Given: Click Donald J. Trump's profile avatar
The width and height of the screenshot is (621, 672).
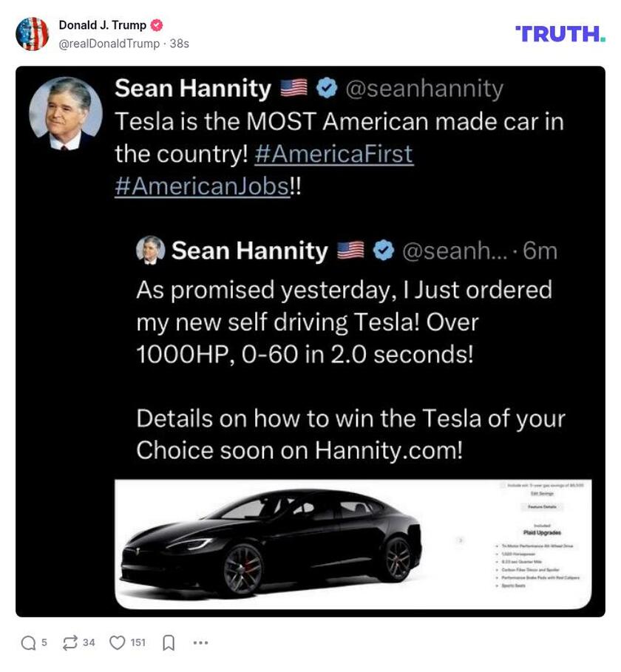Looking at the screenshot, I should point(32,33).
